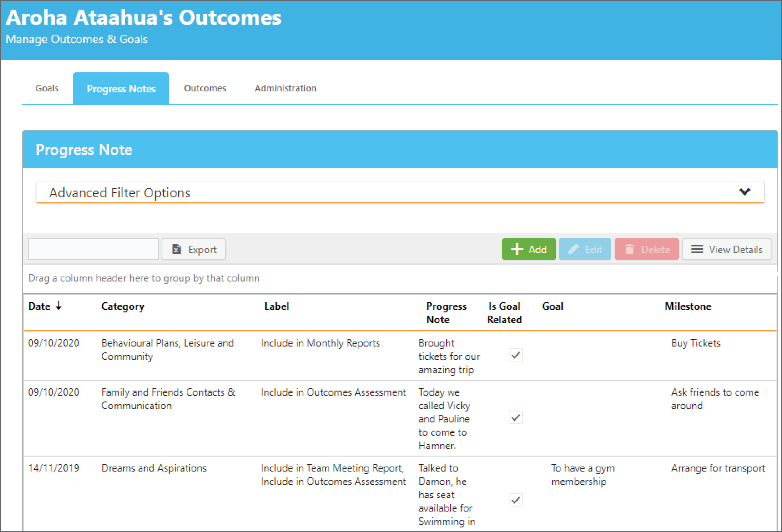Screen dimensions: 782x532
Task: Toggle Is Goal Related for the Buy Tickets note
Action: click(516, 355)
